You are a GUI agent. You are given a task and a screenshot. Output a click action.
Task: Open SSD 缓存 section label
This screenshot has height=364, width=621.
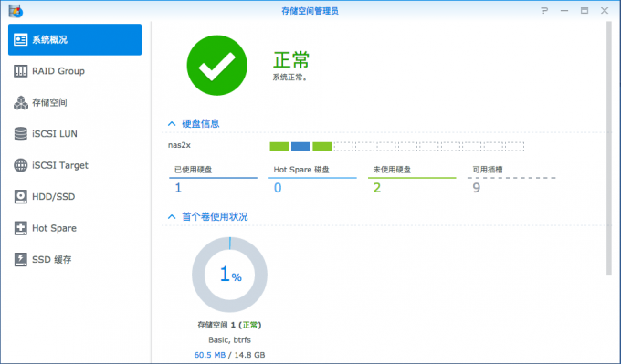(52, 260)
